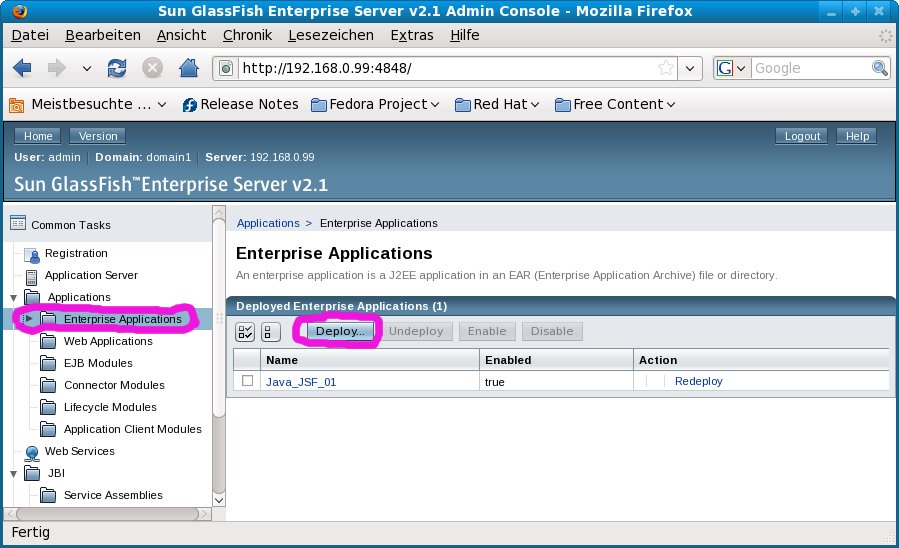The width and height of the screenshot is (899, 548).
Task: Click into the URL address field
Action: point(440,68)
